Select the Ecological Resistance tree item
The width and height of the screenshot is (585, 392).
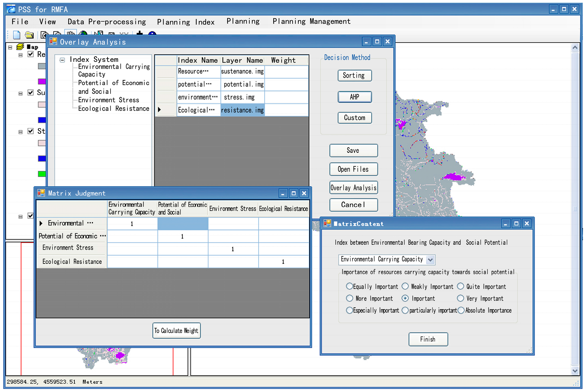(x=114, y=108)
